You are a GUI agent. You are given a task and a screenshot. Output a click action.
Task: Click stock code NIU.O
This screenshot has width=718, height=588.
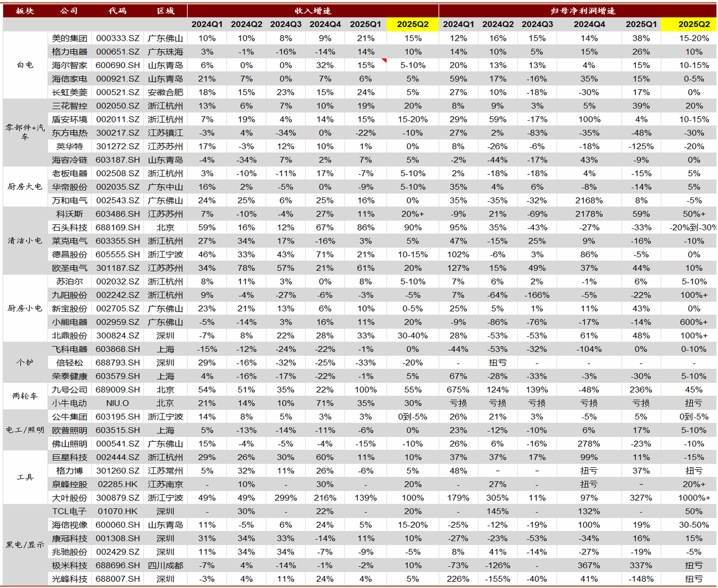[x=118, y=403]
